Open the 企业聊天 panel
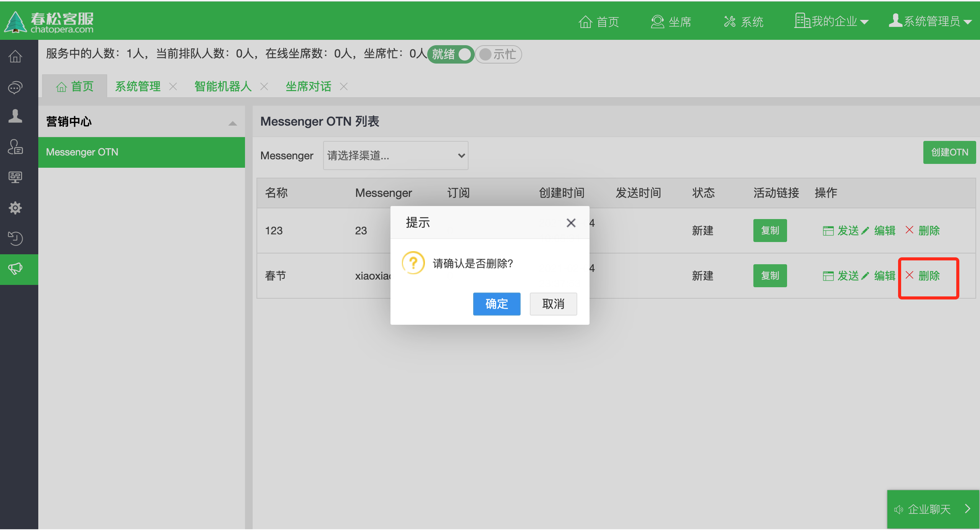This screenshot has height=530, width=980. pyautogui.click(x=933, y=509)
